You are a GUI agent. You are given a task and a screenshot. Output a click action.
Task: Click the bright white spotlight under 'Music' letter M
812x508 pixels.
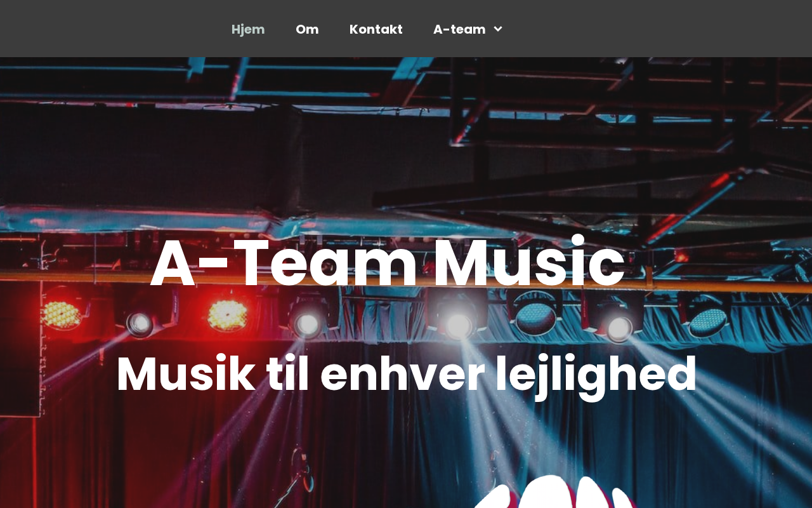click(x=458, y=325)
